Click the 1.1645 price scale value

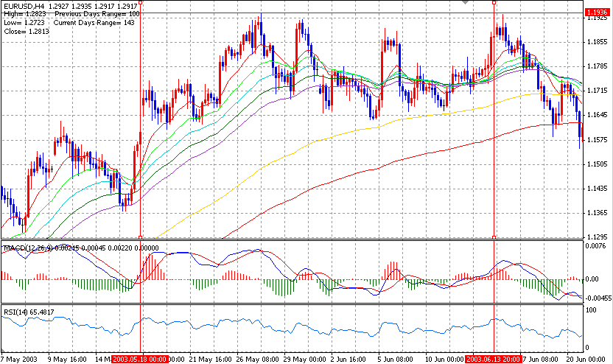point(598,115)
